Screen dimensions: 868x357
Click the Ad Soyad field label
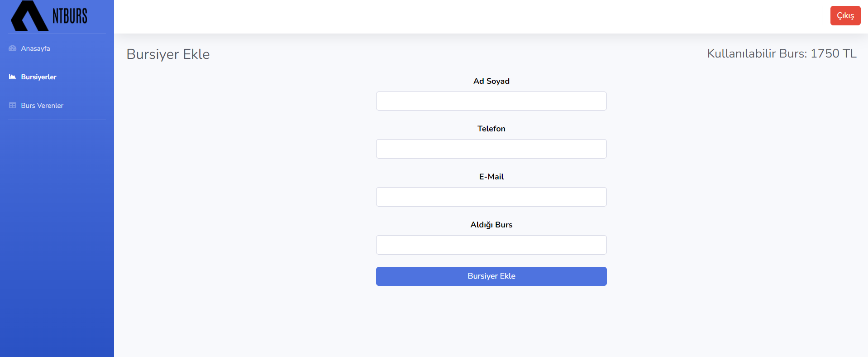tap(491, 81)
